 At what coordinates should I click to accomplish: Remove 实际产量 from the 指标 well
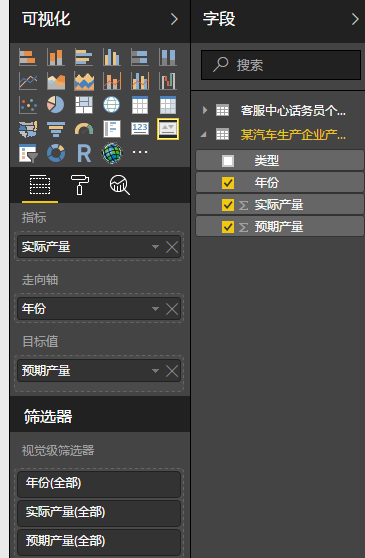[172, 247]
